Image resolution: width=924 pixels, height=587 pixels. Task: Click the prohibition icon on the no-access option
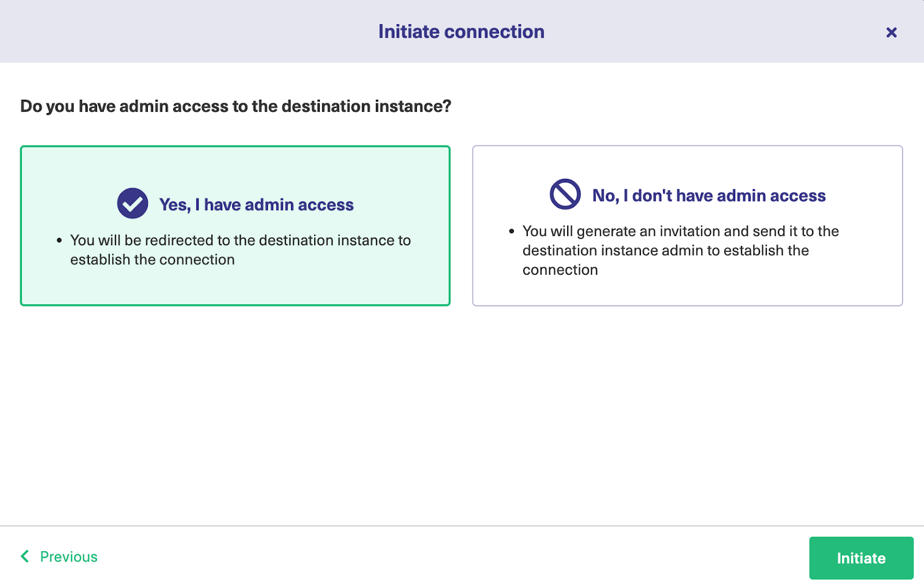pyautogui.click(x=564, y=194)
